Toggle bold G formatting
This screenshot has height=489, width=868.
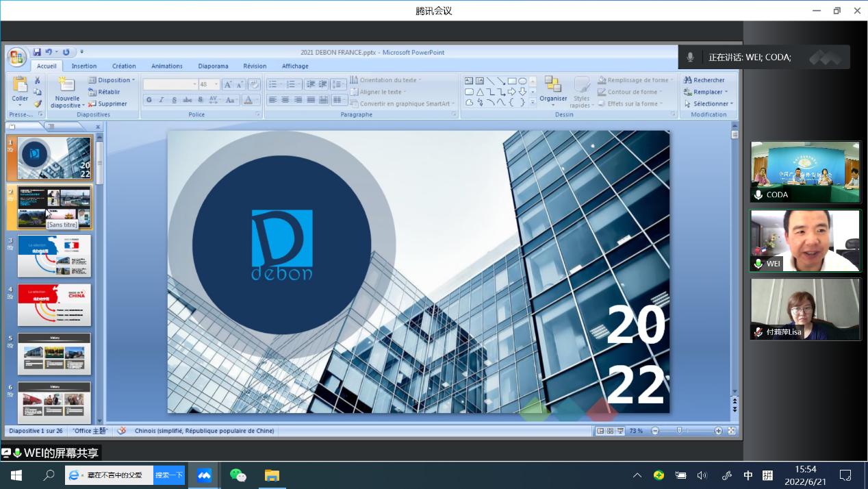tap(149, 100)
